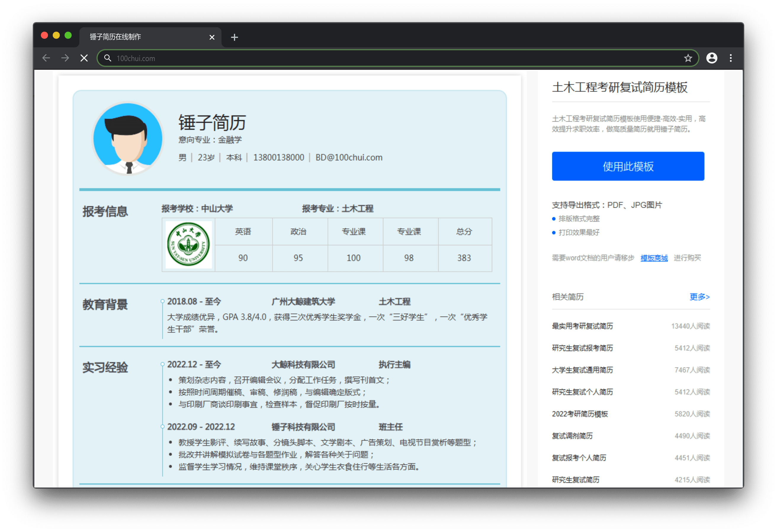Open 研究生复试报考简历 link
777x532 pixels.
click(582, 348)
